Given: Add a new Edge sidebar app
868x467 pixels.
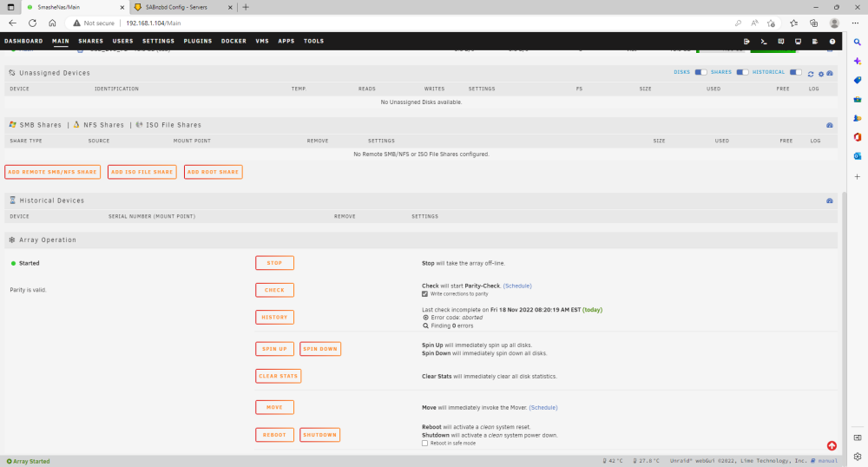Looking at the screenshot, I should point(858,176).
